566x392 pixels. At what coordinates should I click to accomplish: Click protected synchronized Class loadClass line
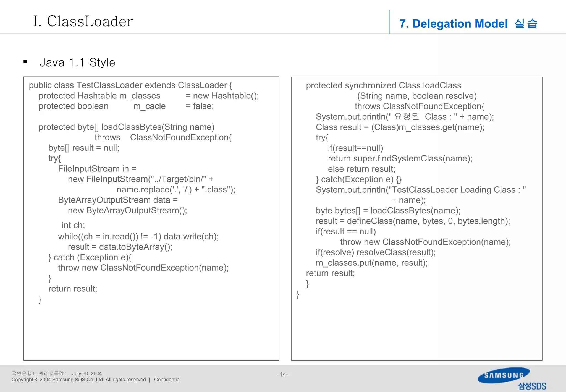click(x=383, y=85)
